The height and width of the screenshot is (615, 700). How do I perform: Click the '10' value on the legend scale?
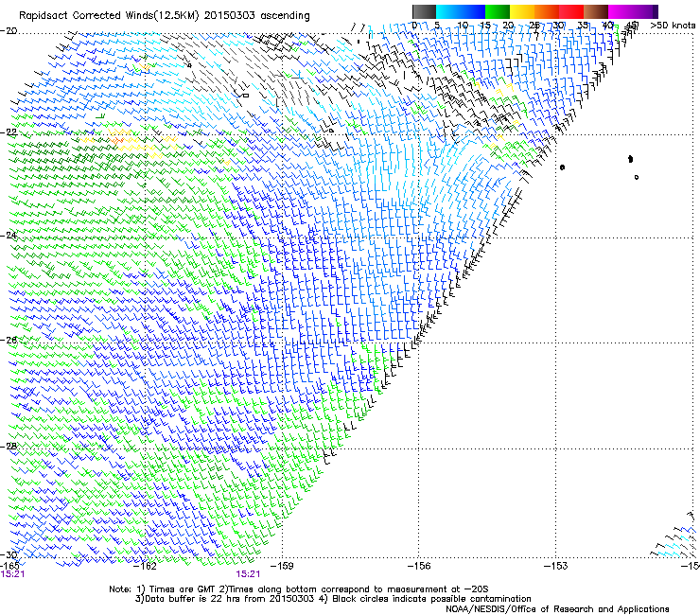463,26
